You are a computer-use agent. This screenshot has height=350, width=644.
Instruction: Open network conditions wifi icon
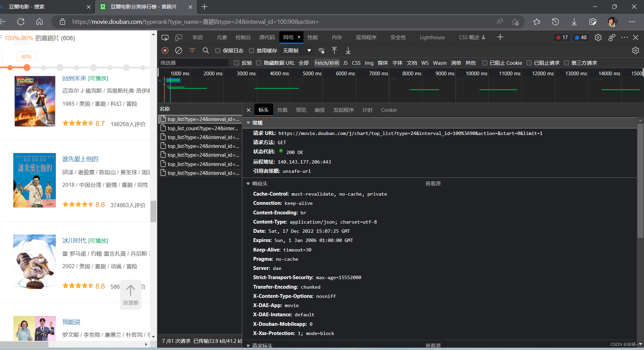pos(321,51)
